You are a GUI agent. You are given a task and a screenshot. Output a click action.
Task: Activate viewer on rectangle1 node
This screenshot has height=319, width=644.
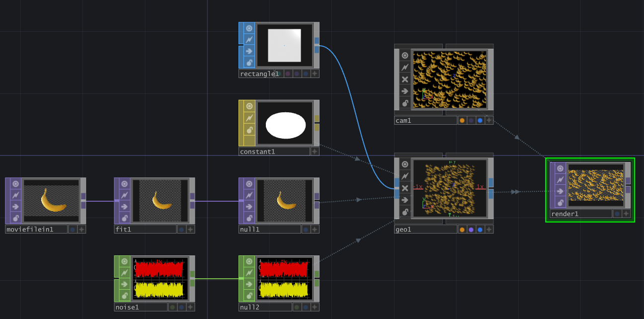[249, 28]
